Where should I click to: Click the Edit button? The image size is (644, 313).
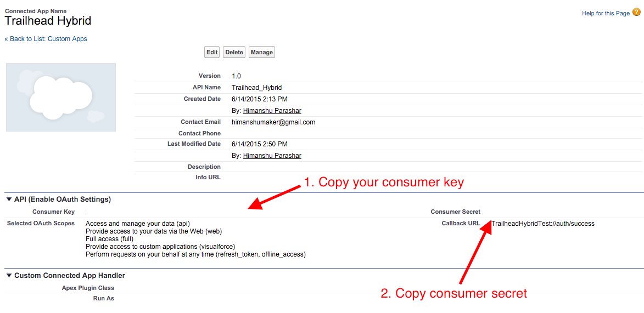[x=212, y=52]
